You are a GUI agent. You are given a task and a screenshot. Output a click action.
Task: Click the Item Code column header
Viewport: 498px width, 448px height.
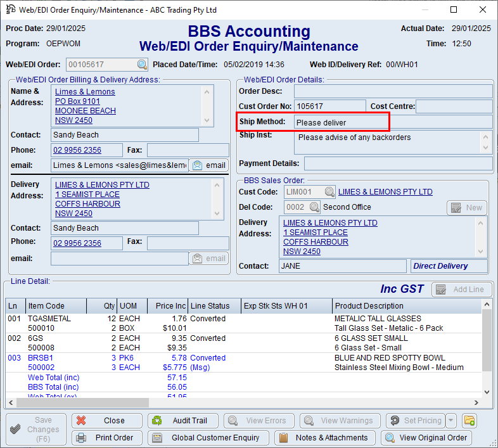pyautogui.click(x=55, y=306)
